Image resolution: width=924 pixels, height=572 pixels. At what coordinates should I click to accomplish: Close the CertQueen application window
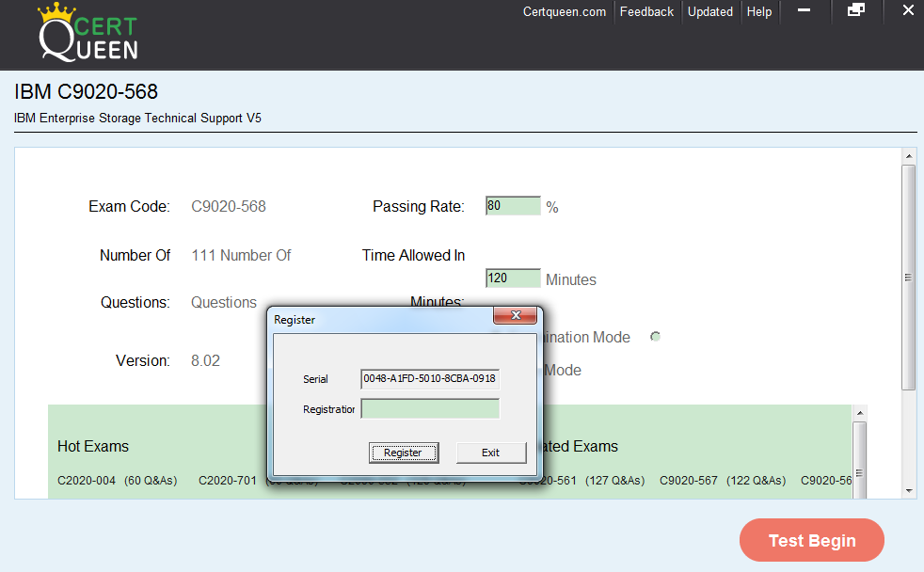point(908,10)
